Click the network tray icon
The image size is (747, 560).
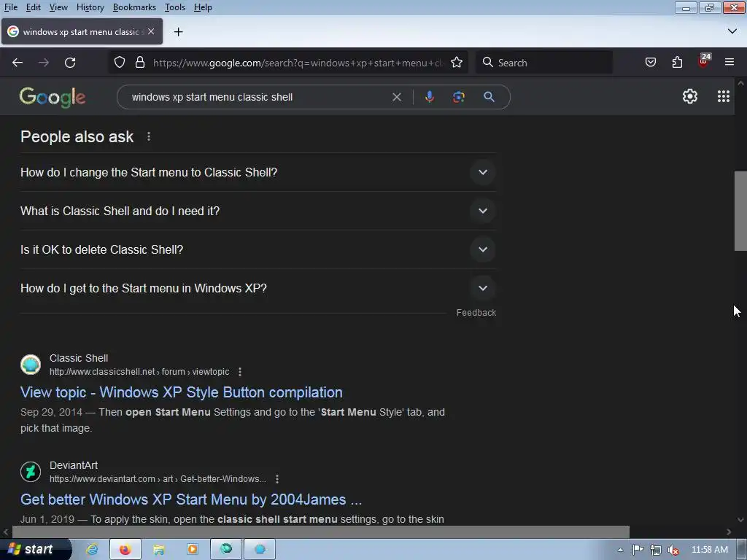(656, 550)
